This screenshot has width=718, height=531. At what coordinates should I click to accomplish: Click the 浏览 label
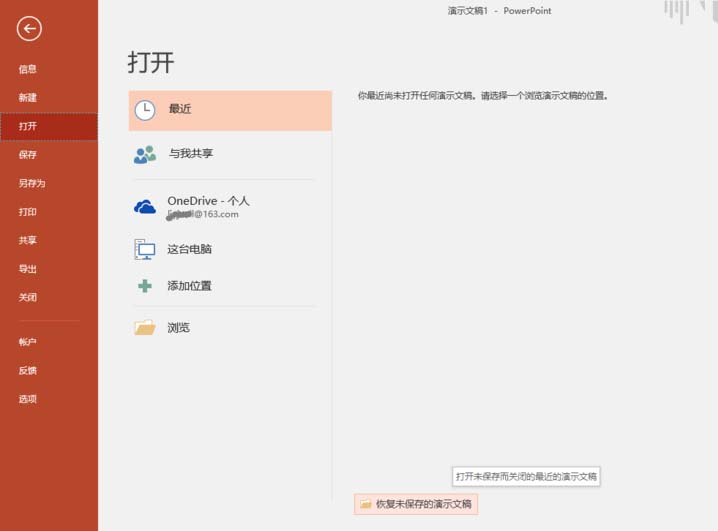coord(179,328)
